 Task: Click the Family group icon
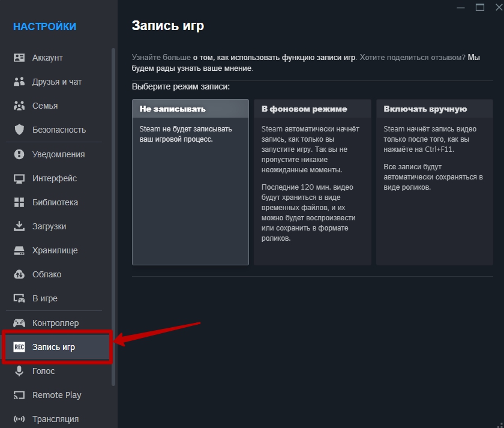pyautogui.click(x=19, y=106)
